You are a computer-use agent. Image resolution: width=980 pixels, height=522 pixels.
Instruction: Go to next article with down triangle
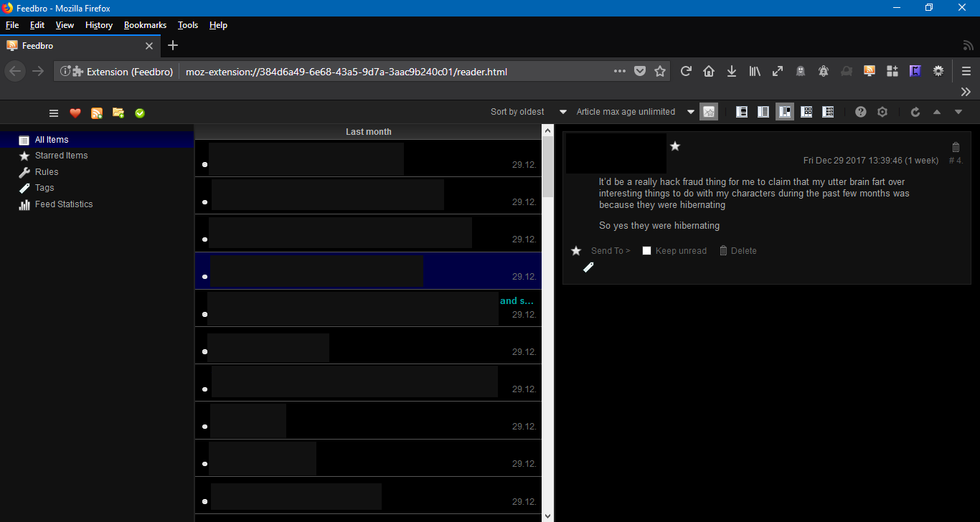958,112
